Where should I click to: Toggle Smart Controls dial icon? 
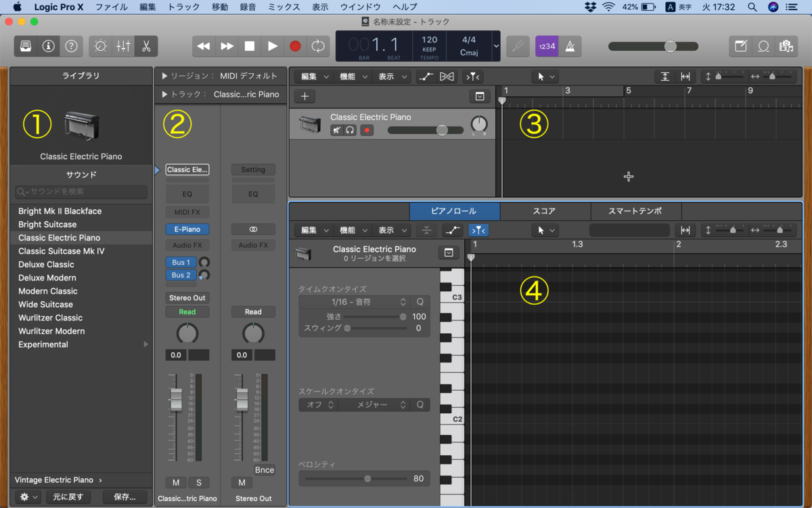click(x=101, y=46)
